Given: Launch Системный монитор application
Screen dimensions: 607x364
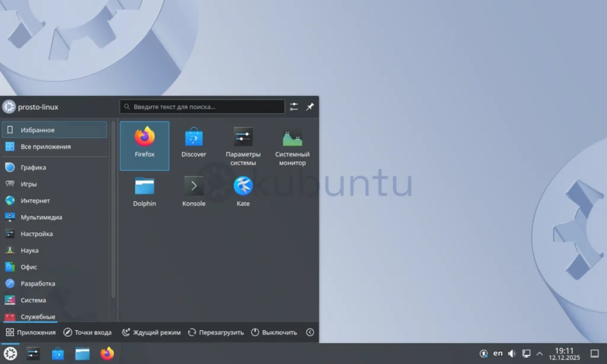Looking at the screenshot, I should pos(292,146).
